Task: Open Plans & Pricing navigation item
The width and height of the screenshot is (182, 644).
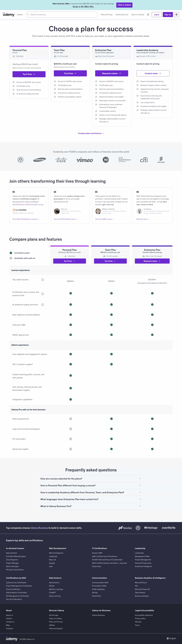Action: 107,15
